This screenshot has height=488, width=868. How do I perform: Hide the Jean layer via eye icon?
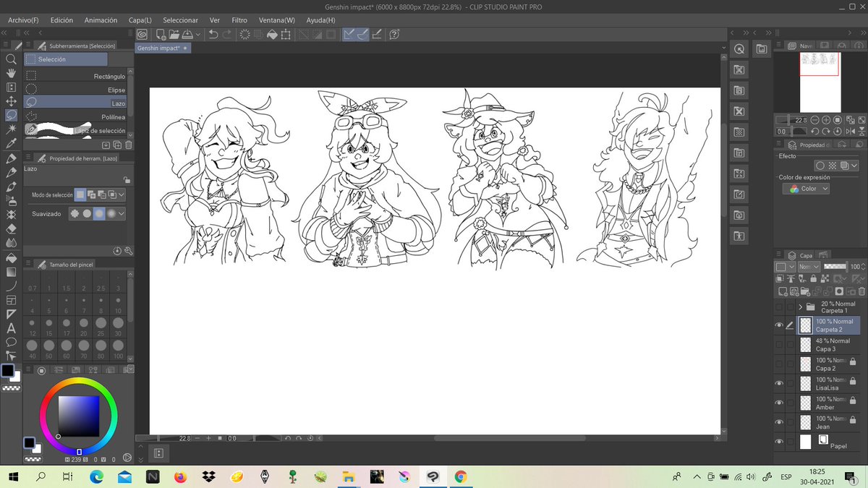779,423
